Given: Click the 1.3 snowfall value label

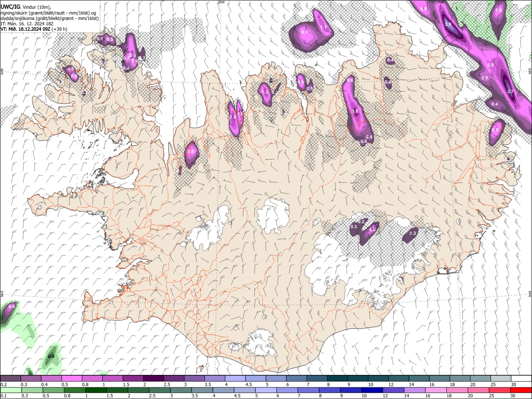Looking at the screenshot, I should coord(265,92).
